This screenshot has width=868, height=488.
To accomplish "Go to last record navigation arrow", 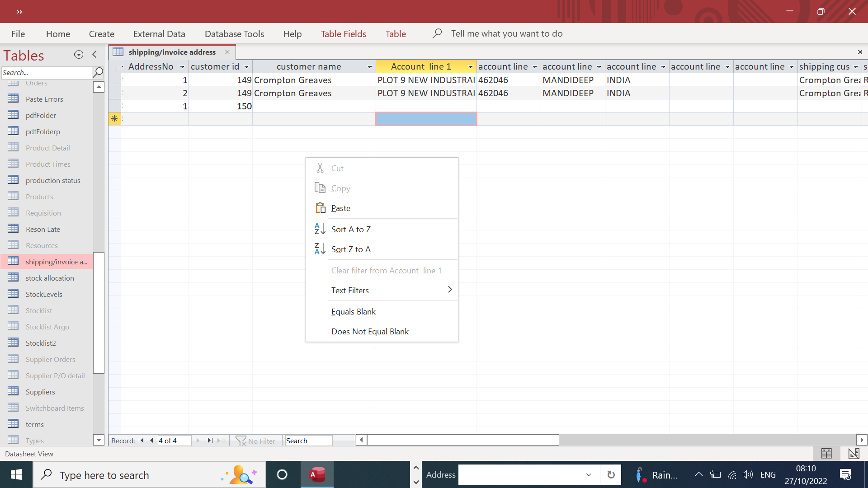I will click(210, 441).
